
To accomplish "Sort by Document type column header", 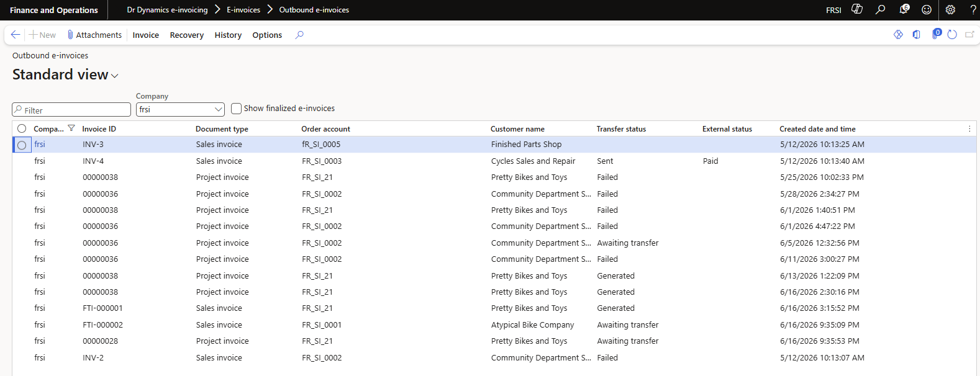I will [222, 129].
